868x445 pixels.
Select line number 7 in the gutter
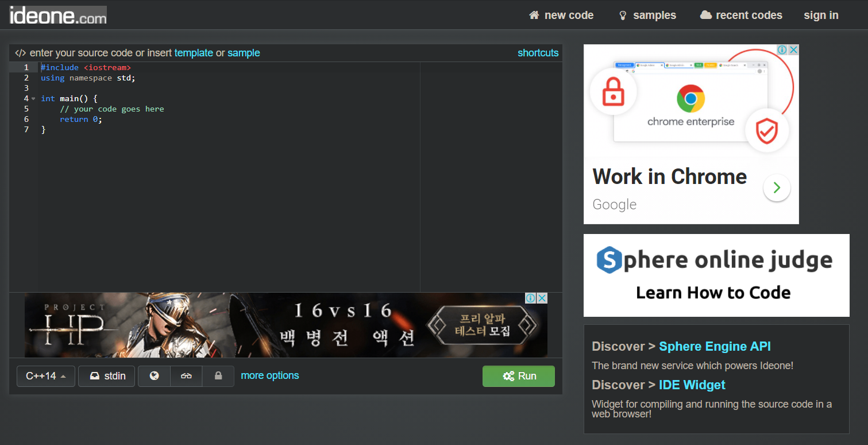click(x=26, y=129)
